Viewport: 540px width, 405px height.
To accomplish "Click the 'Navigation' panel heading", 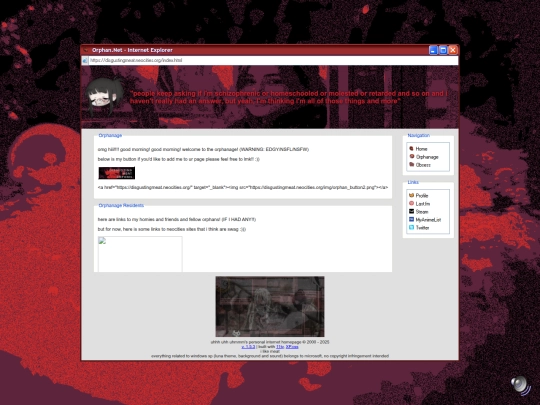I will [x=418, y=135].
